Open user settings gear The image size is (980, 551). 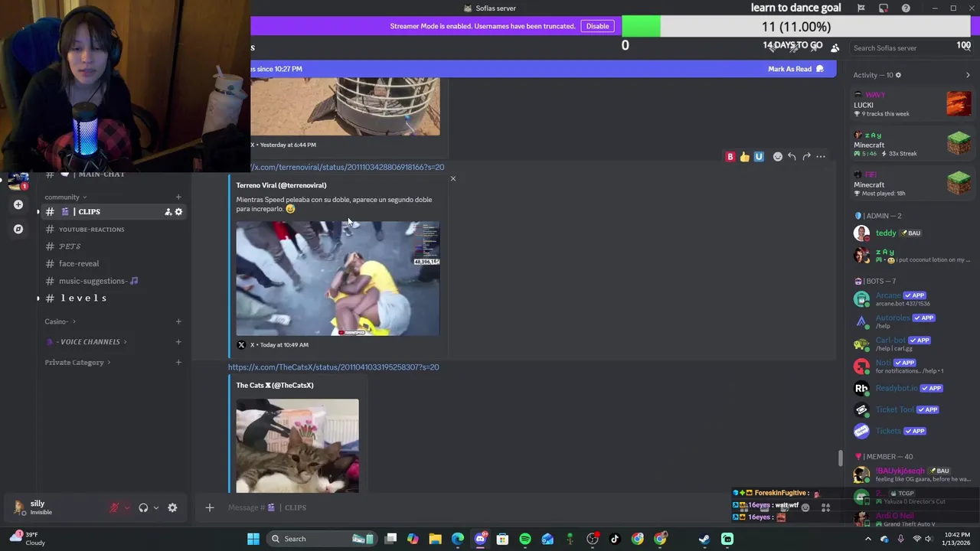coord(172,507)
